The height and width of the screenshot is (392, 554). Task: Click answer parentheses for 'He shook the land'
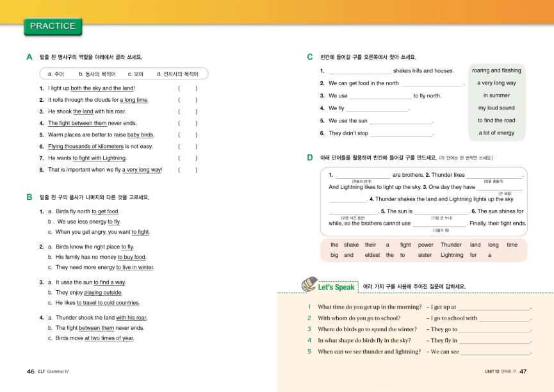click(187, 111)
